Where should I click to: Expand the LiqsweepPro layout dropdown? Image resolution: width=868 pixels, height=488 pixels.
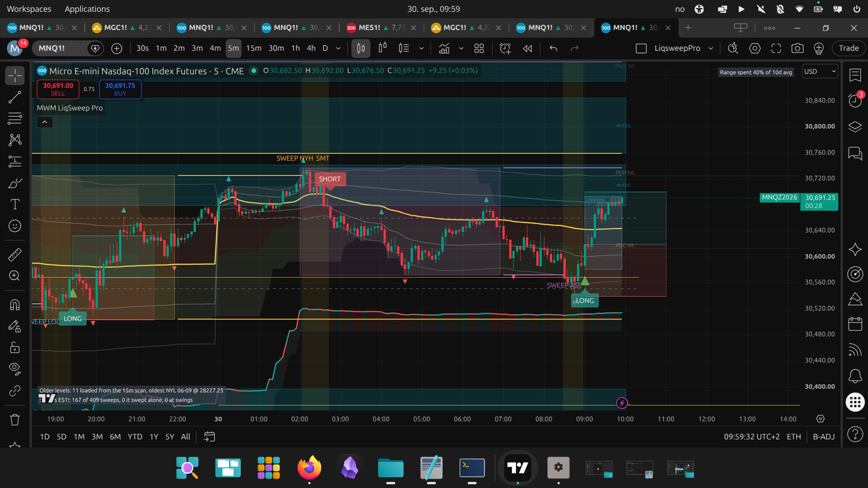pyautogui.click(x=711, y=48)
